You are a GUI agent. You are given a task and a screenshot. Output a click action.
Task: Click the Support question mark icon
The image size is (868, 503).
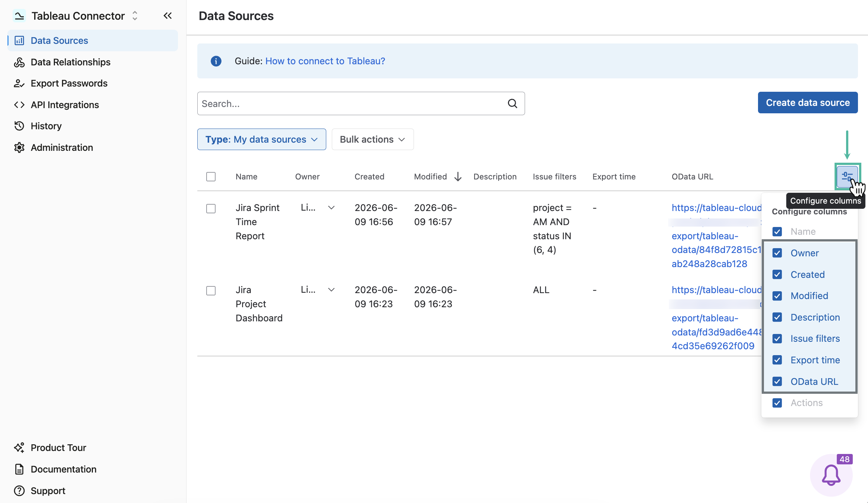(x=19, y=491)
